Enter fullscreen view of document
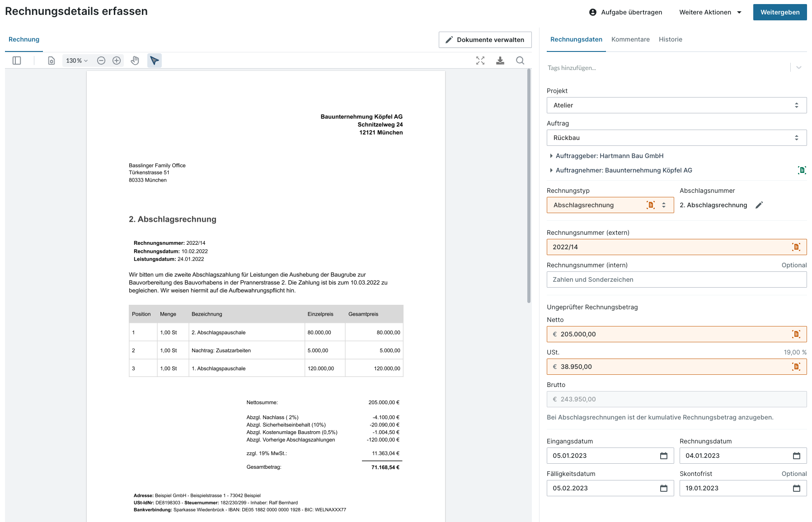 coord(480,61)
